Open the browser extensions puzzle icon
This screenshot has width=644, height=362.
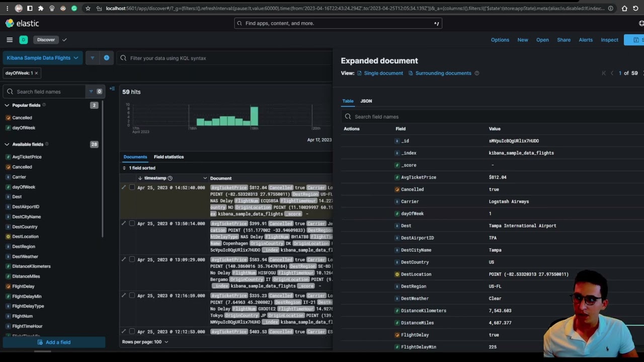click(x=41, y=9)
